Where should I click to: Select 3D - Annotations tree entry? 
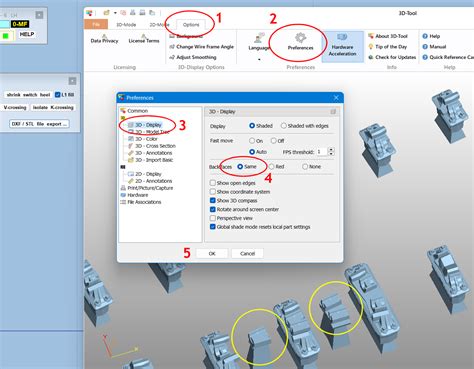click(x=150, y=153)
